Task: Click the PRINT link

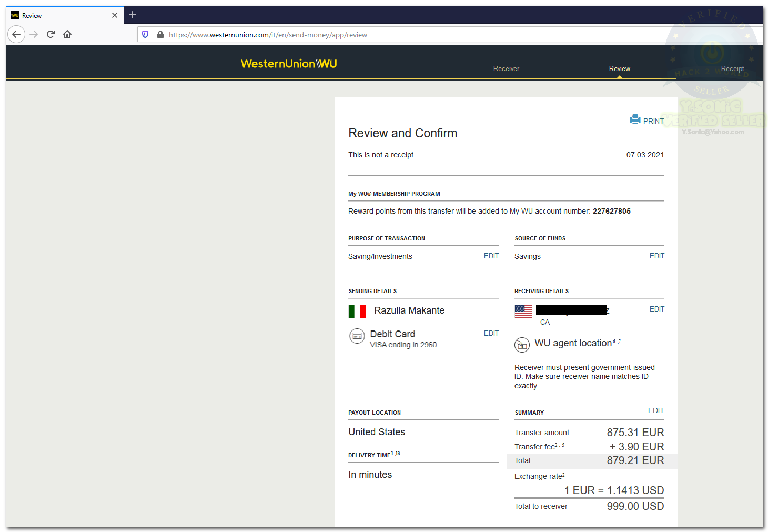Action: [x=653, y=121]
